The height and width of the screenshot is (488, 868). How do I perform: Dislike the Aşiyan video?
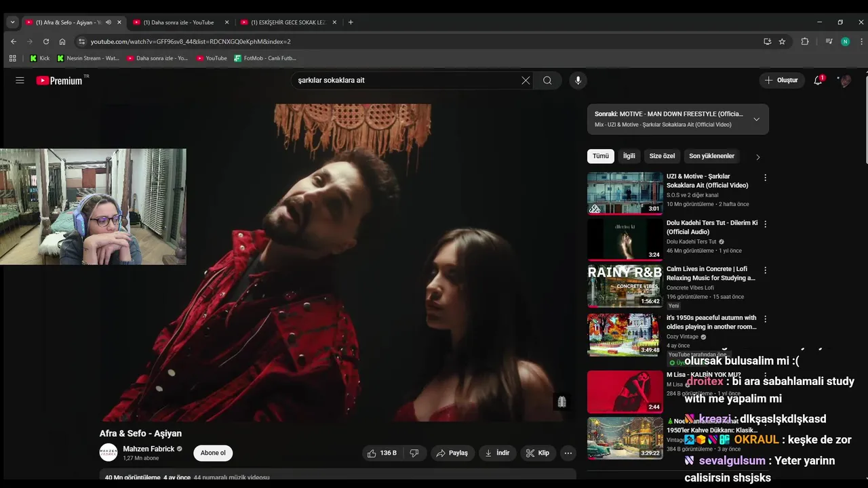pyautogui.click(x=414, y=453)
